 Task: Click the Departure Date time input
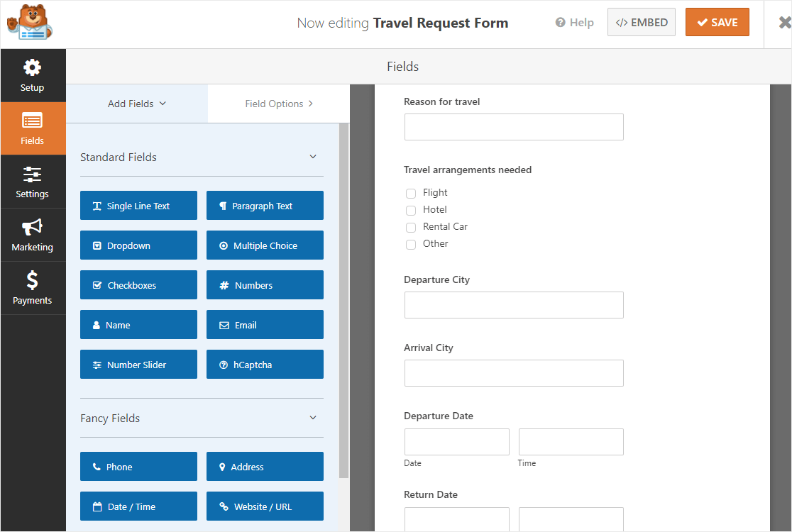571,442
